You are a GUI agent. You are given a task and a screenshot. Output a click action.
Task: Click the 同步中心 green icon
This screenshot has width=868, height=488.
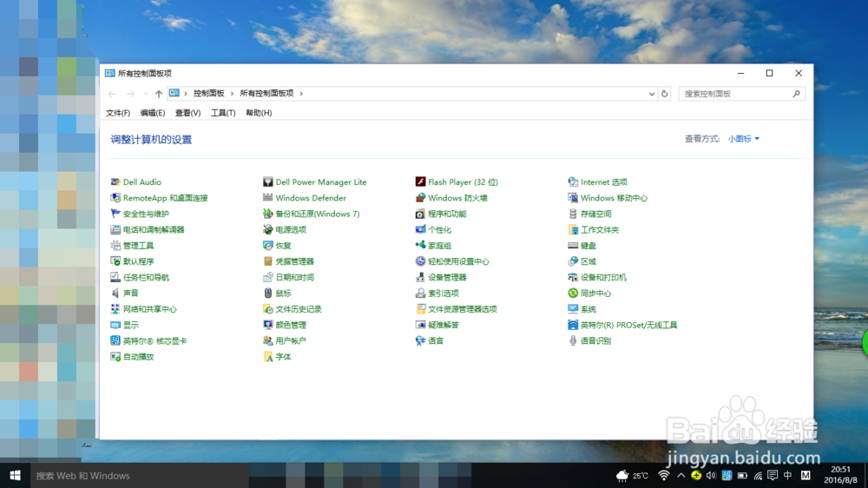(573, 293)
